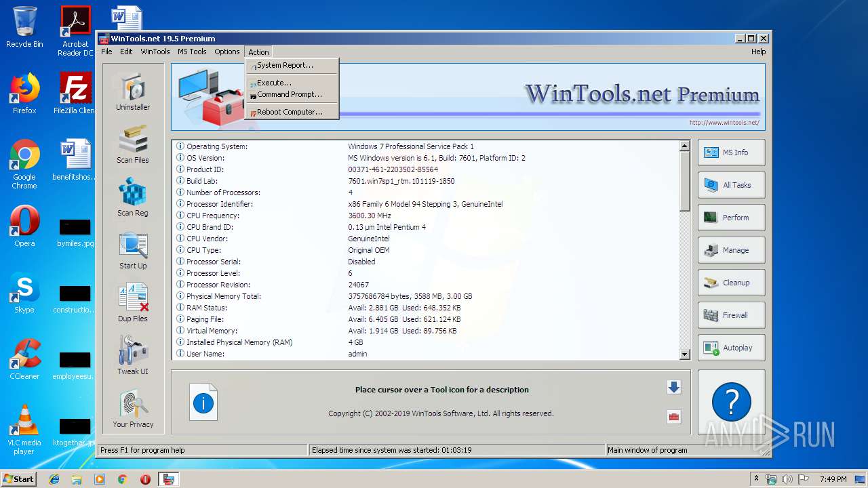Click the blue info document icon
Viewport: 868px width, 488px height.
click(203, 403)
